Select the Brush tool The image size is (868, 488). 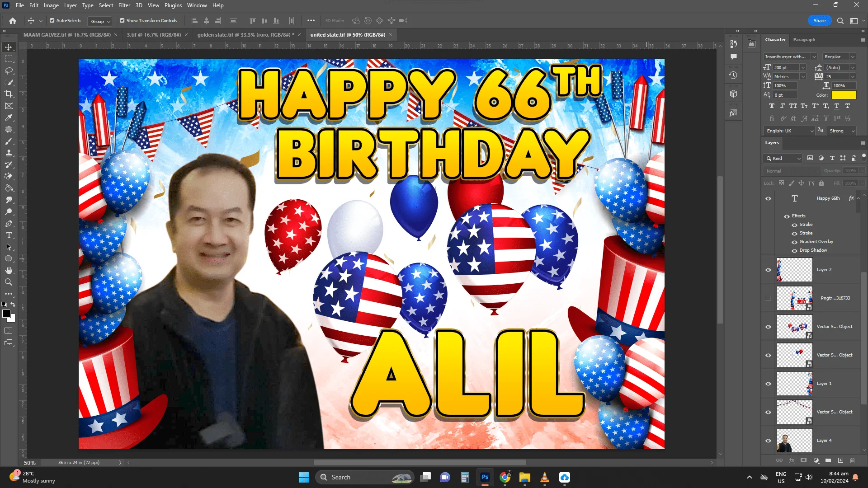[9, 141]
